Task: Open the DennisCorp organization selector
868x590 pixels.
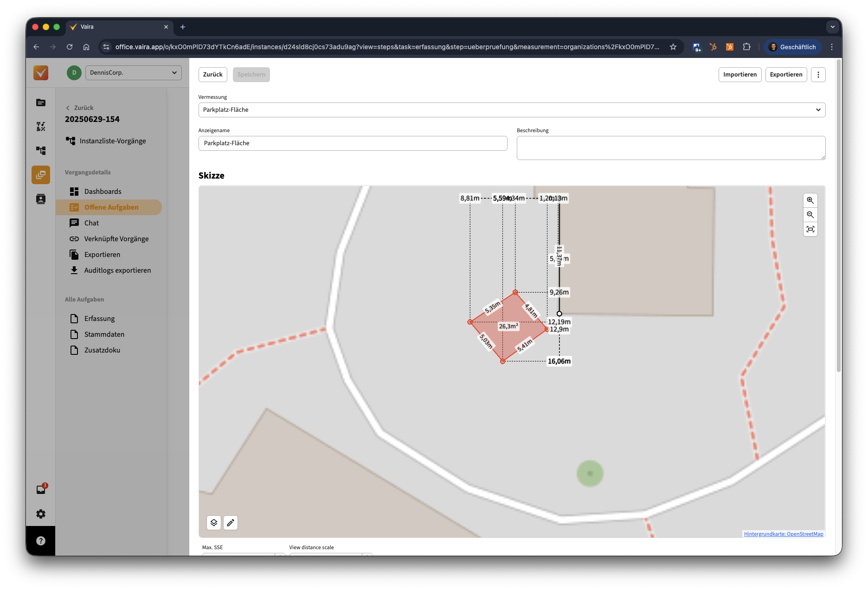Action: [x=133, y=73]
